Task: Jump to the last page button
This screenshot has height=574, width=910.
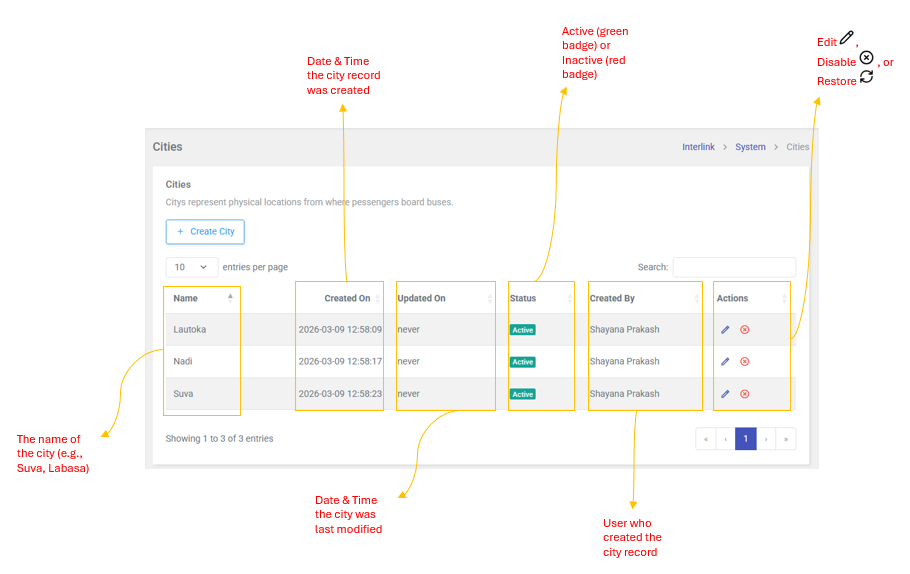Action: 786,439
